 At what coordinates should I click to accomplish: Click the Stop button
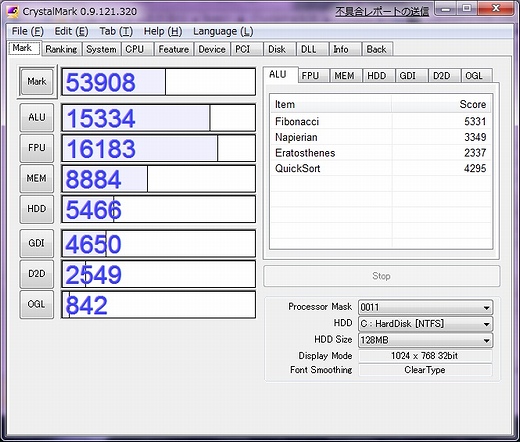point(382,276)
